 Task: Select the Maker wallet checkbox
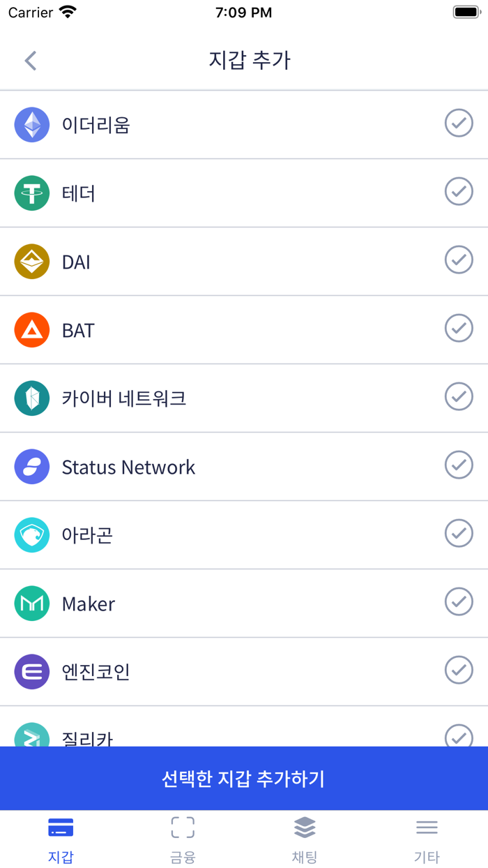(459, 602)
